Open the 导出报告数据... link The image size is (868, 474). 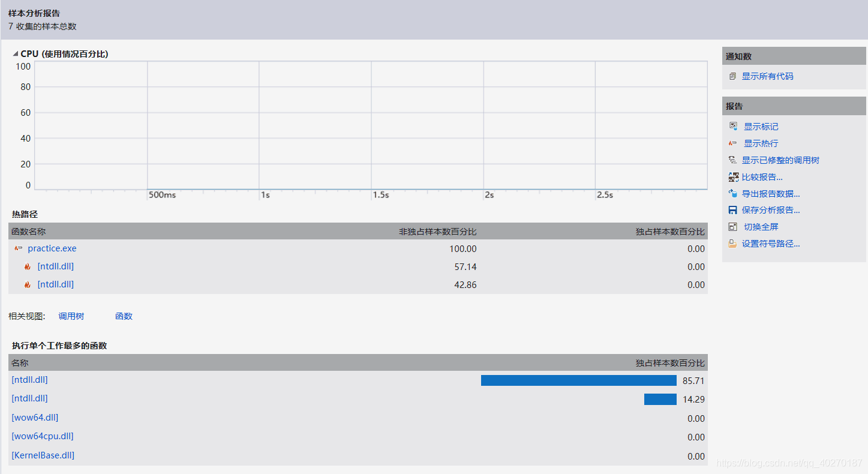tap(771, 194)
